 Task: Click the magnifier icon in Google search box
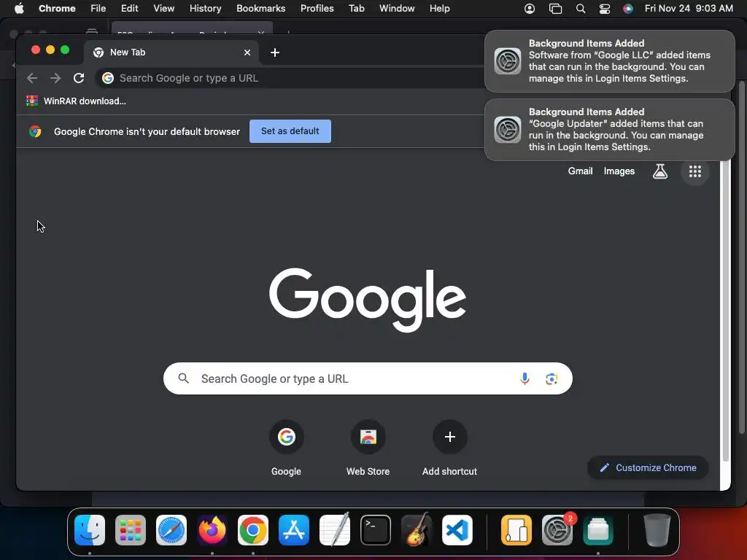pyautogui.click(x=183, y=378)
